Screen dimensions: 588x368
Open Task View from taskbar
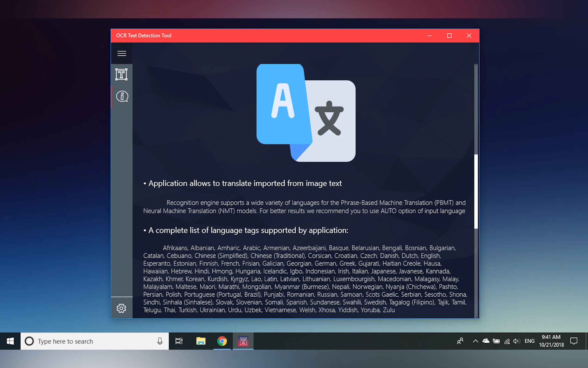pyautogui.click(x=179, y=341)
